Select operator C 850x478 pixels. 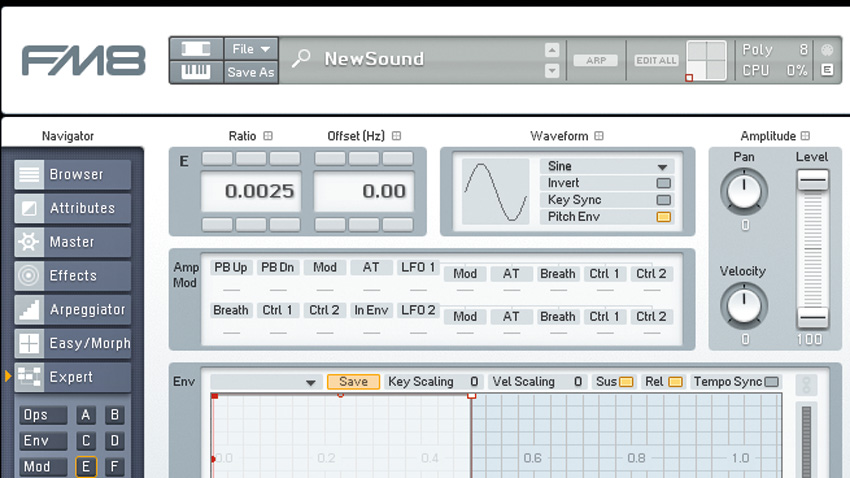[86, 441]
